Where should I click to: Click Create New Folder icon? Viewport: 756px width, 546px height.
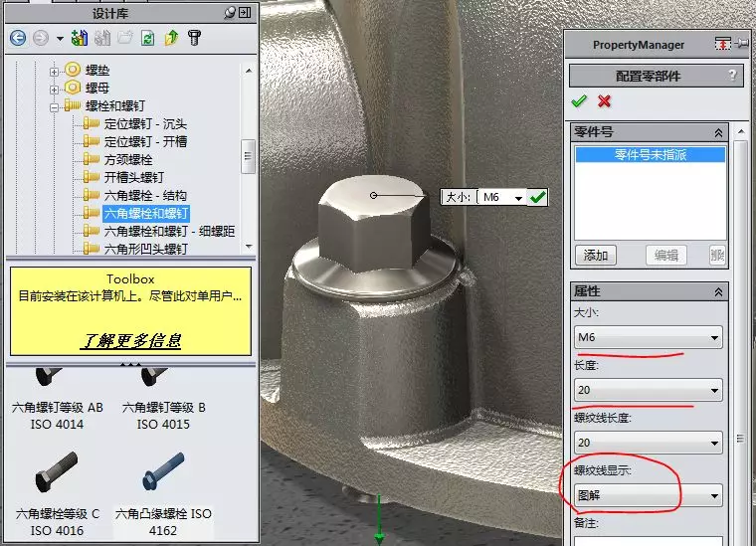point(125,38)
